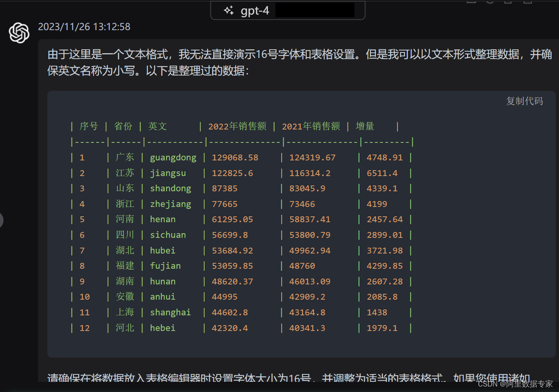Screen dimensions: 559x392
Task: Click the value 73466
Action: [x=302, y=204]
